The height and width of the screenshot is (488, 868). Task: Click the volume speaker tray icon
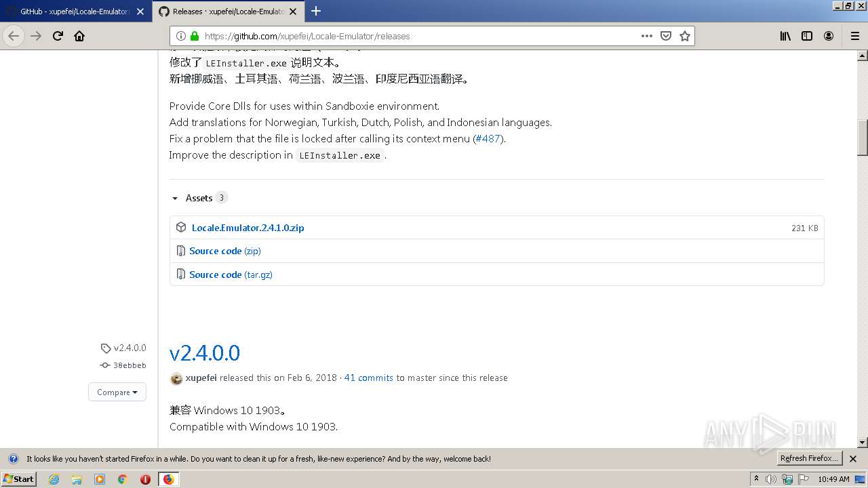[772, 479]
